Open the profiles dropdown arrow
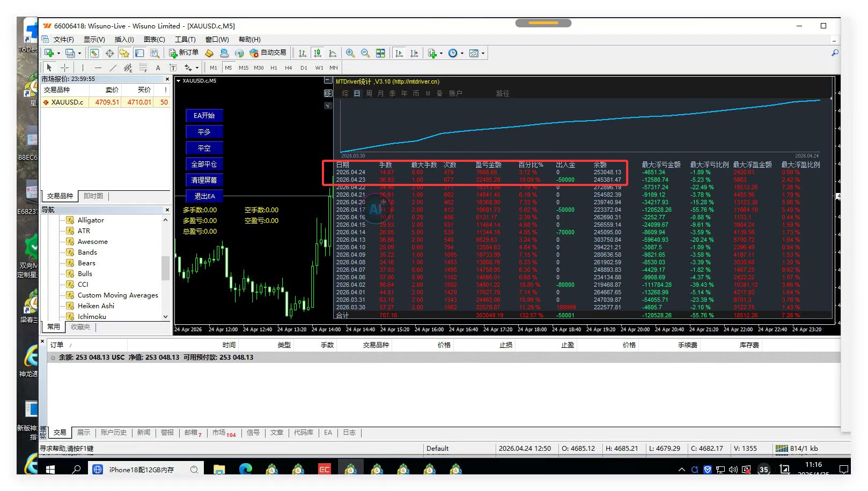The image size is (868, 491). [79, 54]
